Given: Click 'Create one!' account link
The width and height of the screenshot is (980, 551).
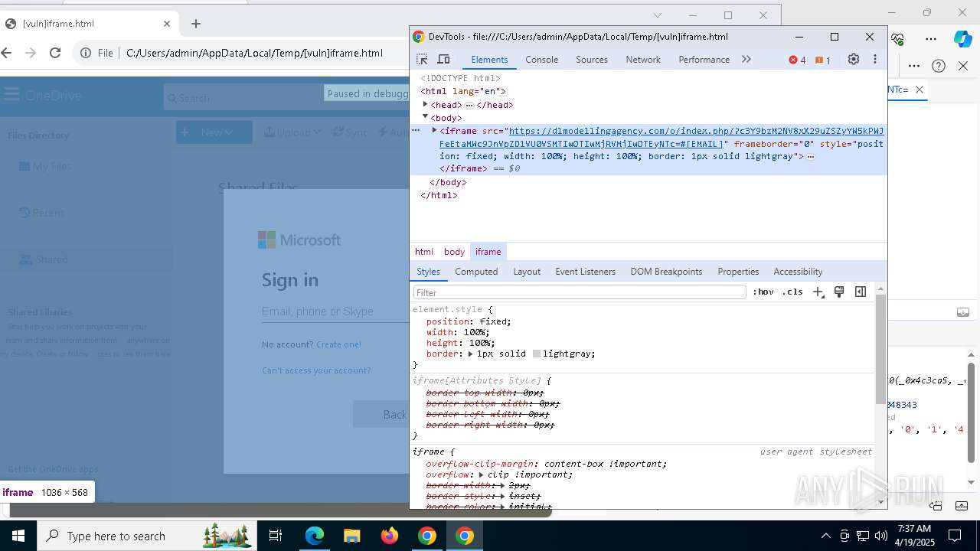Looking at the screenshot, I should click(x=338, y=344).
